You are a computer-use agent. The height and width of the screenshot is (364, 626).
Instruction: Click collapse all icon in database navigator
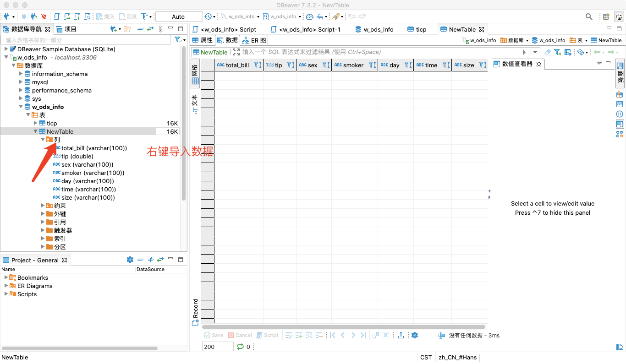tap(140, 29)
